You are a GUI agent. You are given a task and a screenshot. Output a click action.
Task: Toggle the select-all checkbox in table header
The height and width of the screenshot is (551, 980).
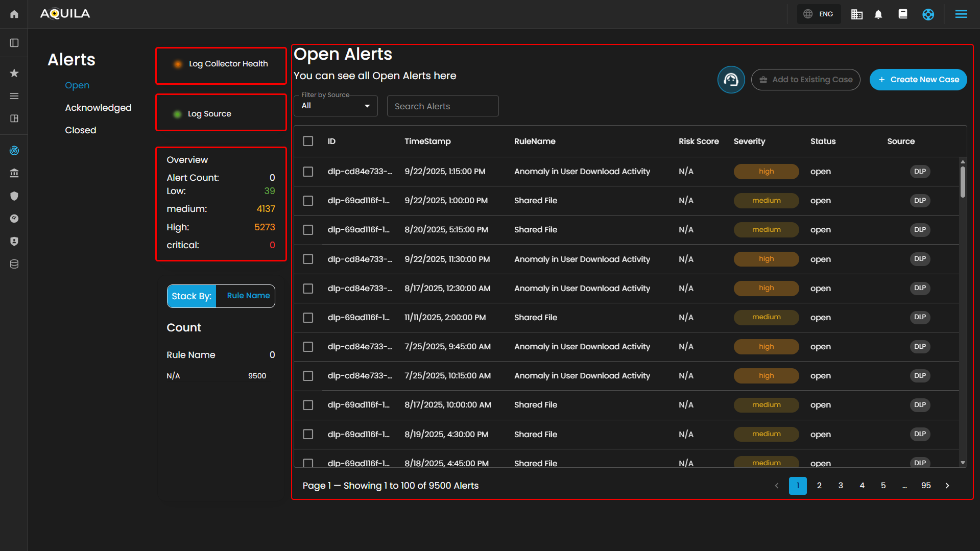click(308, 141)
